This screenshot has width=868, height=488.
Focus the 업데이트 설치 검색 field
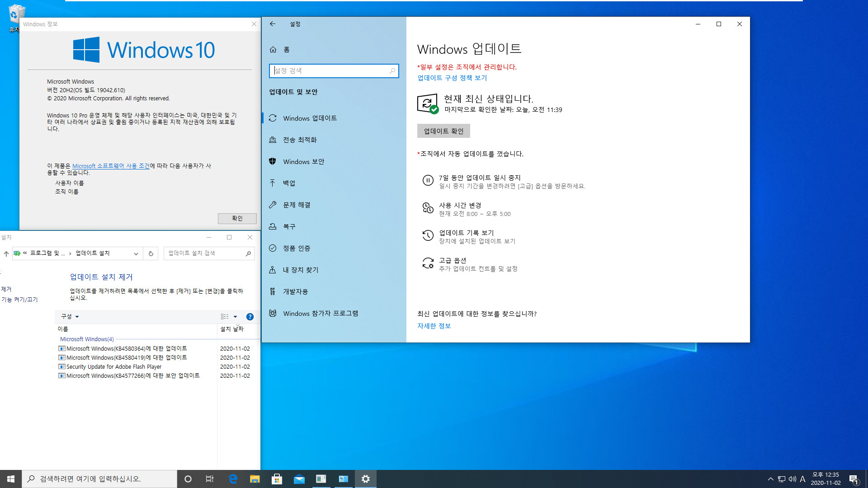coord(209,253)
